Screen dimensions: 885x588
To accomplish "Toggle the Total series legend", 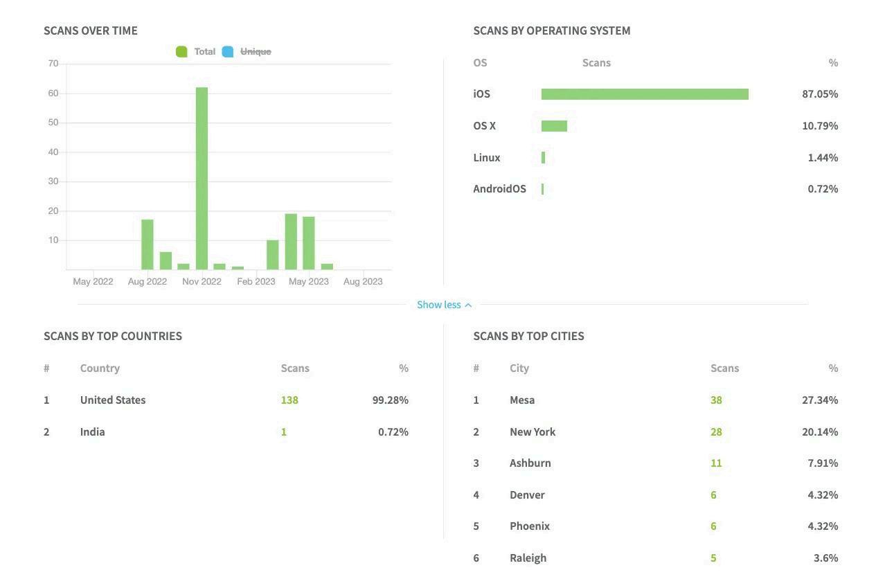I will pos(195,52).
